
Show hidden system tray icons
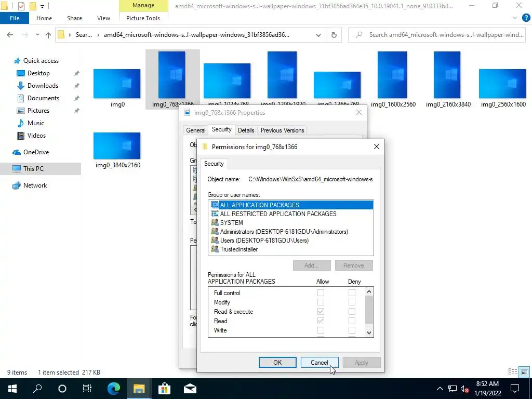click(440, 389)
